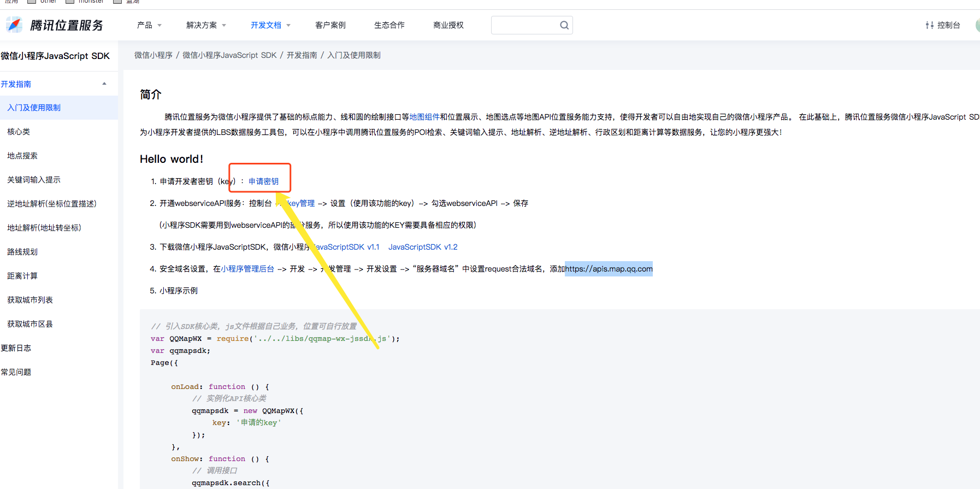Collapse the 开发指南 sidebar section
The width and height of the screenshot is (980, 489).
coord(104,84)
